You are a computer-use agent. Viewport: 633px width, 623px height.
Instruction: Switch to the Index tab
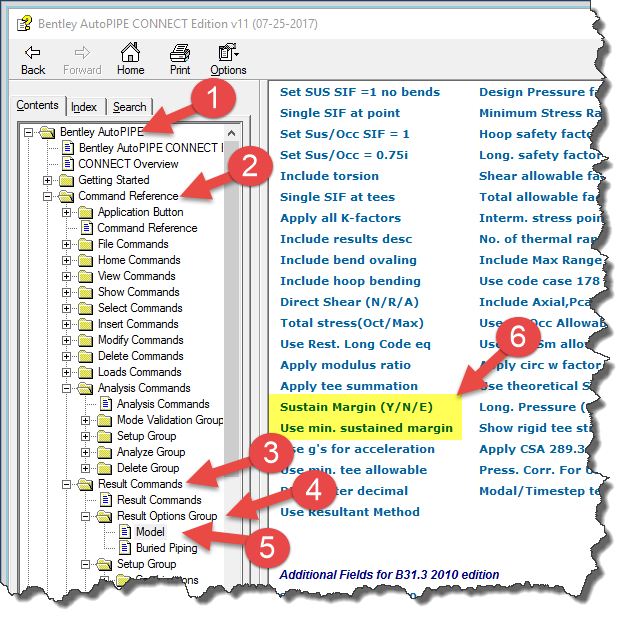(x=84, y=107)
